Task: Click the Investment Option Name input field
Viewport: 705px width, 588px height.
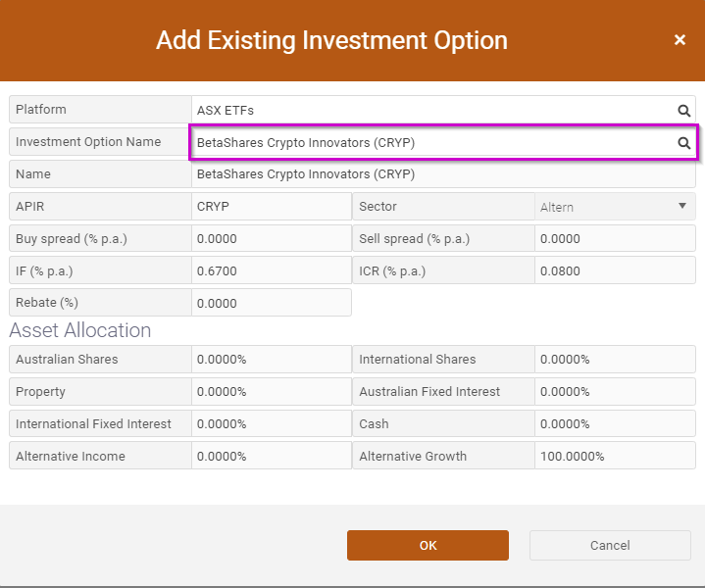Action: coord(443,142)
